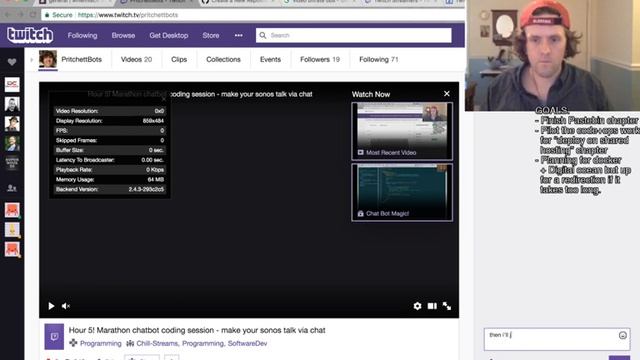The width and height of the screenshot is (640, 360).
Task: Click the browser address bar URL
Action: pyautogui.click(x=128, y=15)
